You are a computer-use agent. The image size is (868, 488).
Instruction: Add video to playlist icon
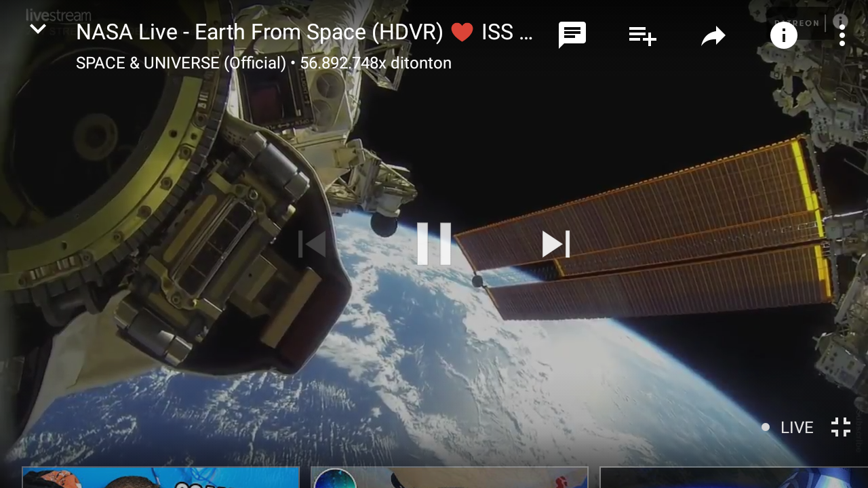(x=642, y=36)
